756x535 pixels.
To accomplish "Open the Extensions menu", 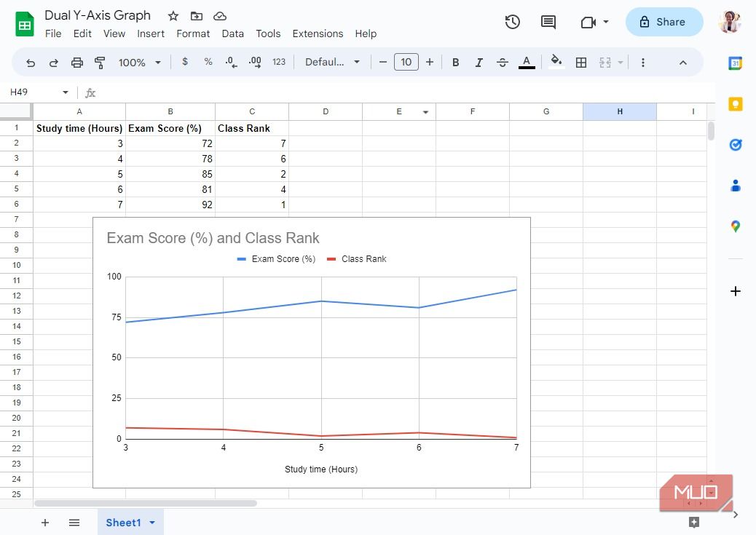I will coord(318,33).
